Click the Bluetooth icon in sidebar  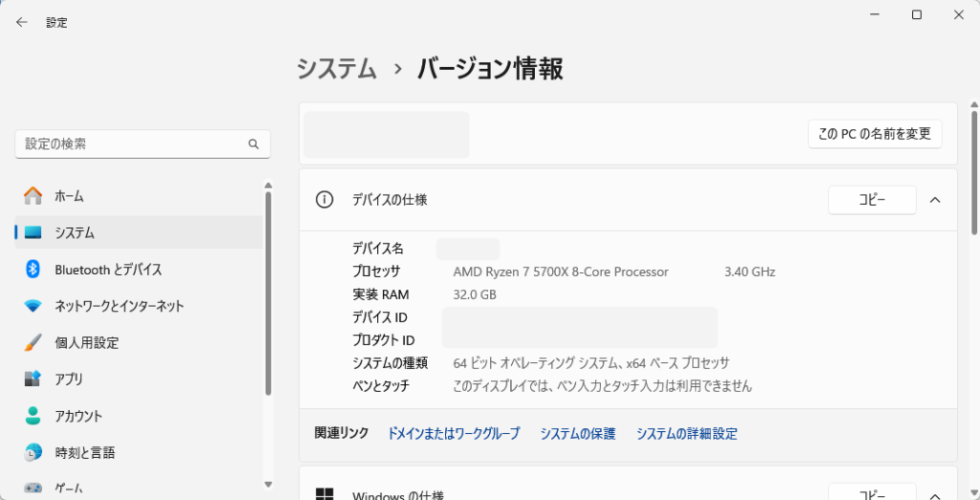pyautogui.click(x=33, y=270)
